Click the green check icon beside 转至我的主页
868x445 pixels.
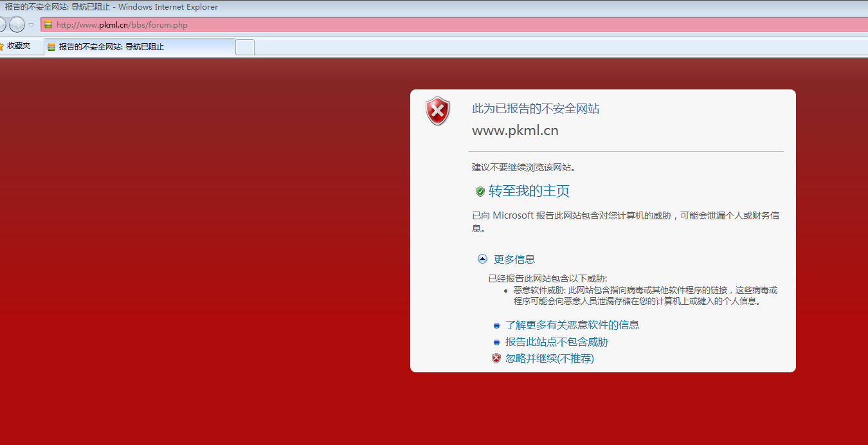pyautogui.click(x=480, y=191)
